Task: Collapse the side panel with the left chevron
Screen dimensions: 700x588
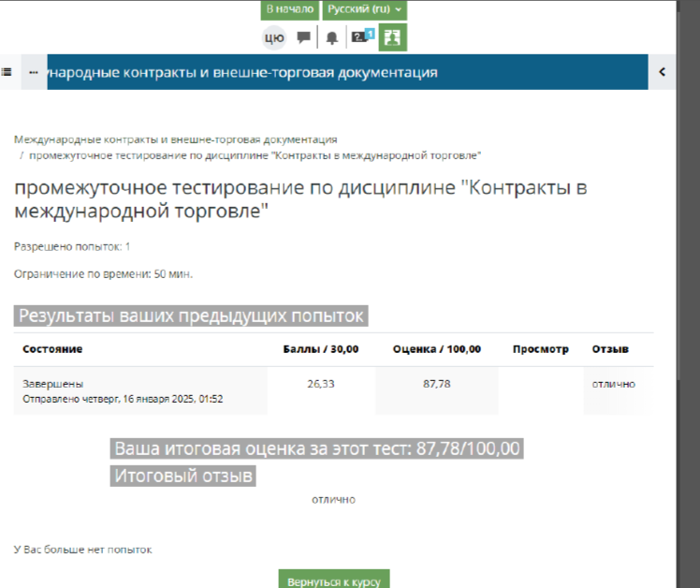Action: coord(662,71)
